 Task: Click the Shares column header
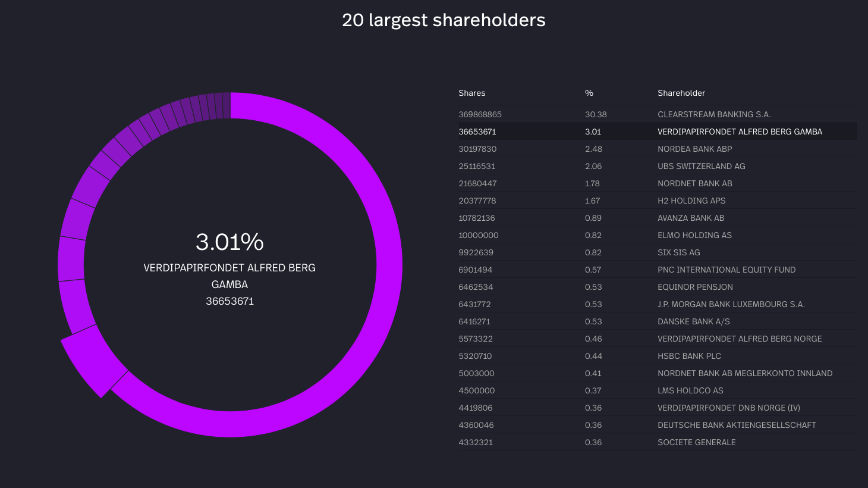(471, 93)
